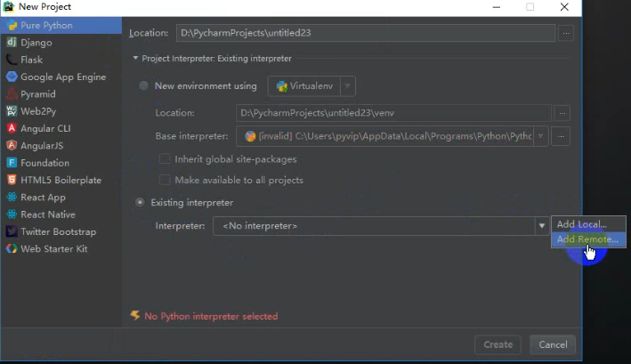Image resolution: width=631 pixels, height=364 pixels.
Task: Browse for project location folder
Action: point(566,33)
